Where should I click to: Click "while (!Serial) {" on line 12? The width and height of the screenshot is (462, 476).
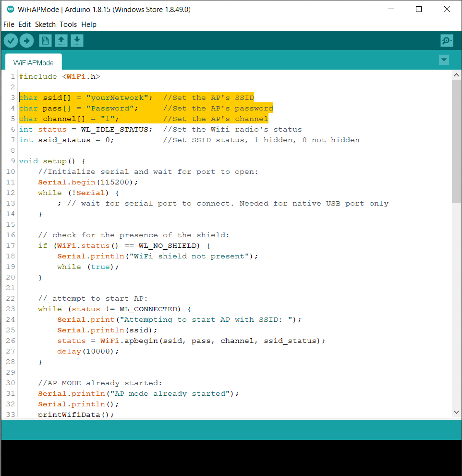click(79, 193)
